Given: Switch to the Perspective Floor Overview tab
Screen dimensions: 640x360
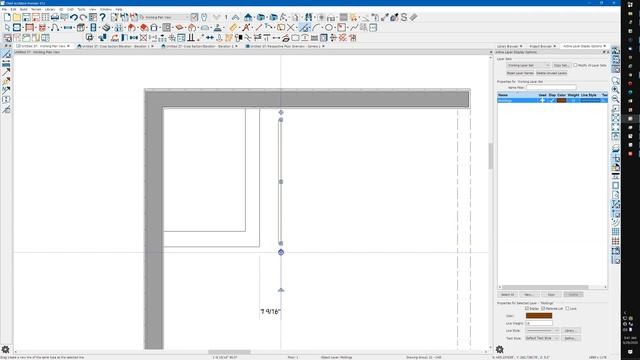Looking at the screenshot, I should click(x=284, y=47).
